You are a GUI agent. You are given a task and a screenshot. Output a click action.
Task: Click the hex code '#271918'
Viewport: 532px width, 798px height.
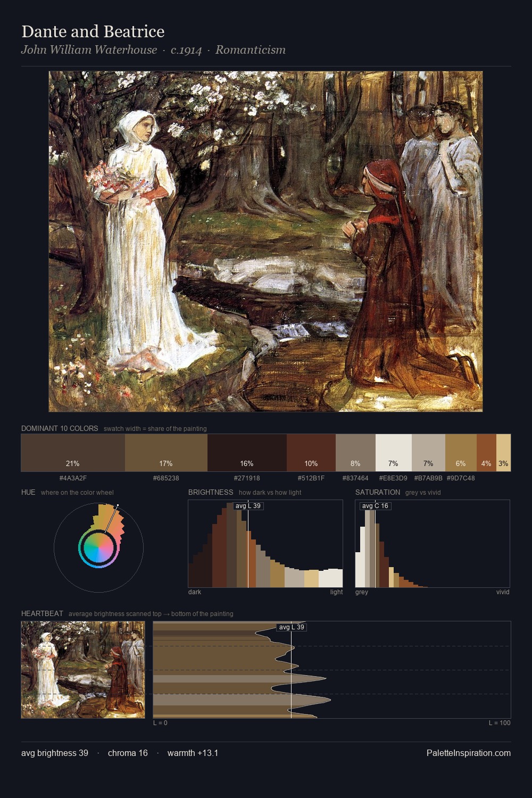[247, 478]
